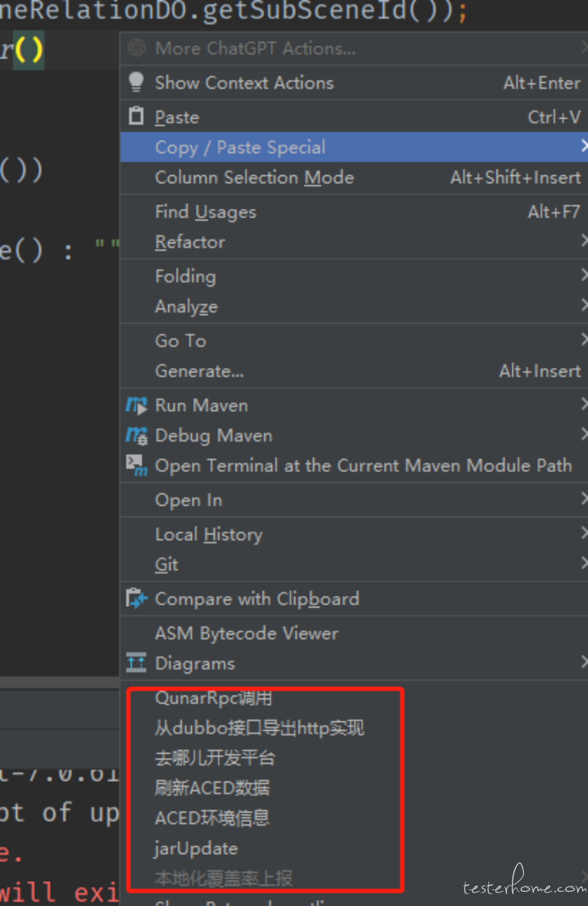
Task: Expand the Refactor submenu
Action: point(190,242)
